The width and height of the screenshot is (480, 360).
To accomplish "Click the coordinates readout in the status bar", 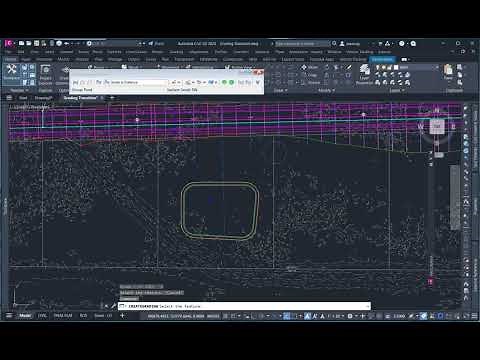I will (x=183, y=316).
